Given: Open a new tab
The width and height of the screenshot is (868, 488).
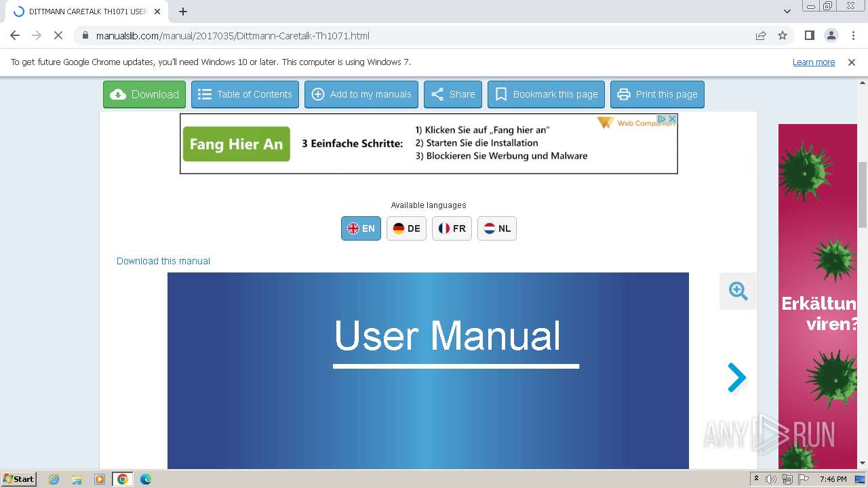Looking at the screenshot, I should [183, 12].
